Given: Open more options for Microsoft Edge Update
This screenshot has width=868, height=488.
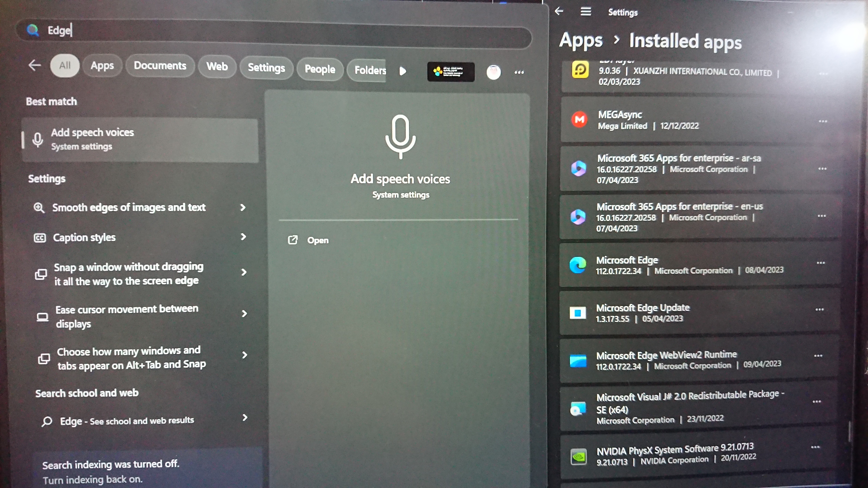Looking at the screenshot, I should 819,310.
